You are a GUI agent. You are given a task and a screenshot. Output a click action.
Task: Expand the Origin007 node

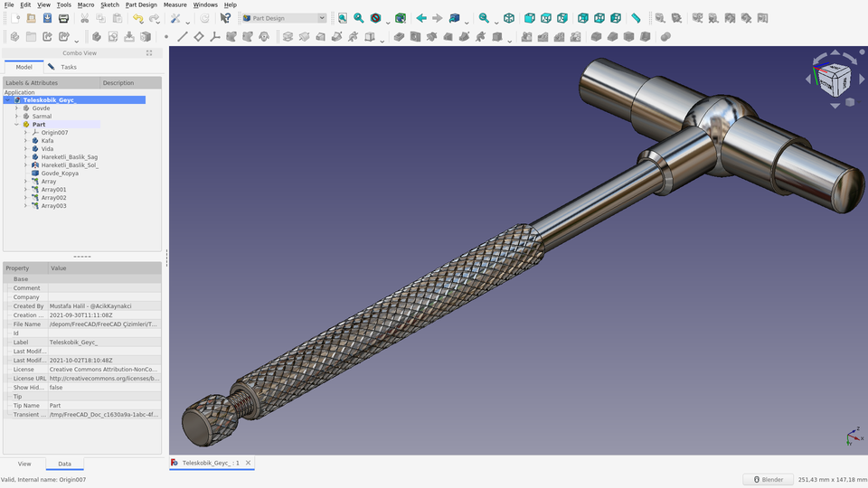25,133
